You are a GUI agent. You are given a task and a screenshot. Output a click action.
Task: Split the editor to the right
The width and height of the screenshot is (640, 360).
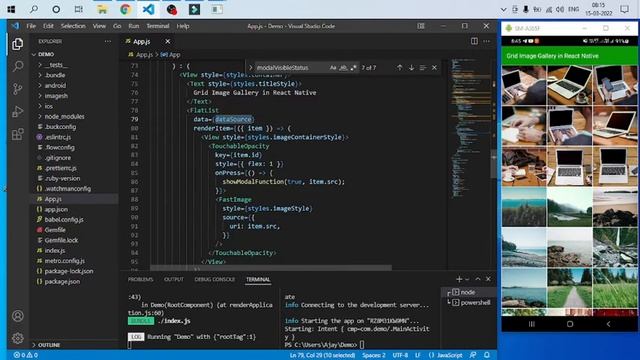coord(474,41)
